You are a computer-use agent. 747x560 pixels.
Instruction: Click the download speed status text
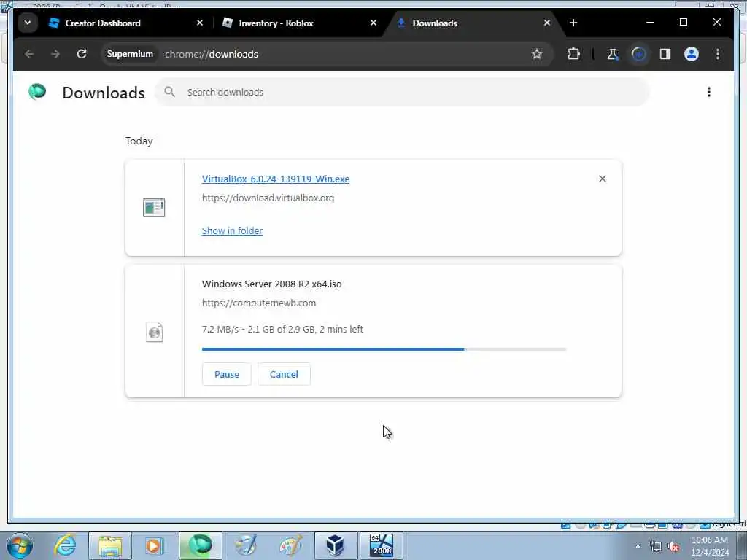point(282,329)
